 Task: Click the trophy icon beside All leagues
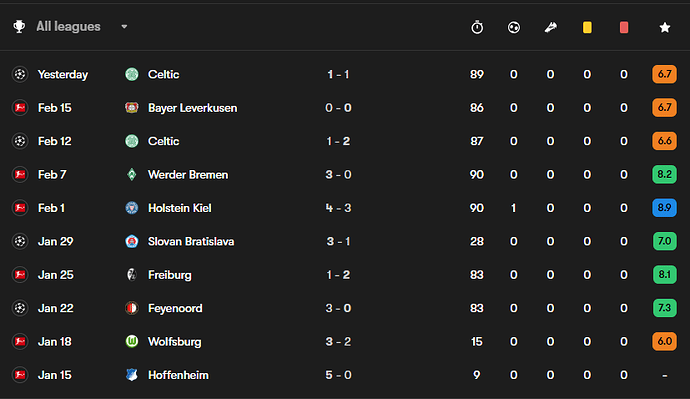pos(19,26)
